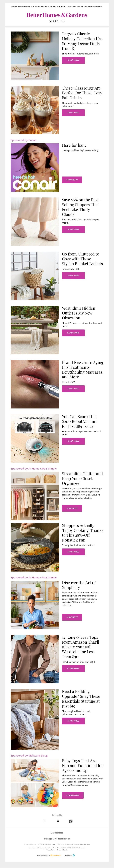Screen dimensions: 114x868
Task: Open the Instagram icon in footer
Action: point(71,821)
